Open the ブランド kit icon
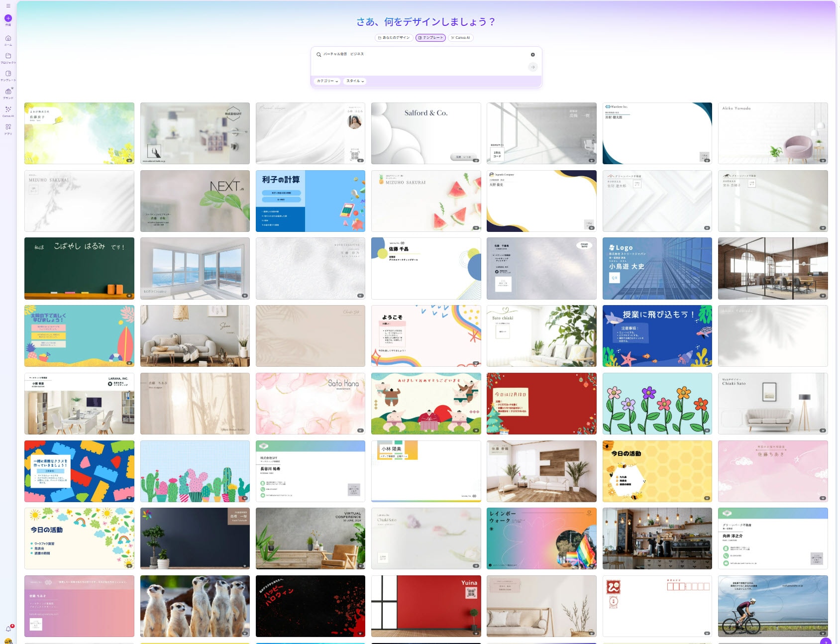The image size is (840, 644). 8,92
